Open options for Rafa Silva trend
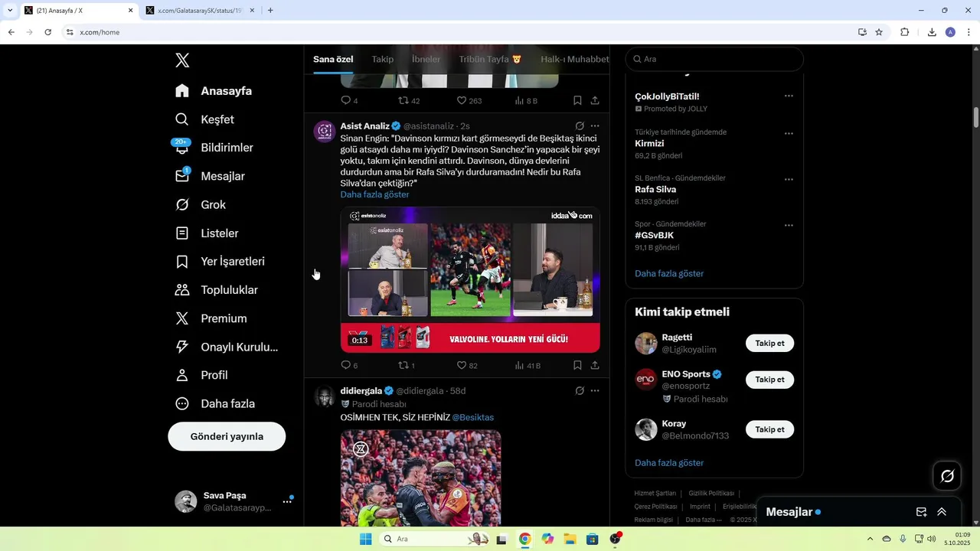This screenshot has height=551, width=980. pyautogui.click(x=789, y=179)
